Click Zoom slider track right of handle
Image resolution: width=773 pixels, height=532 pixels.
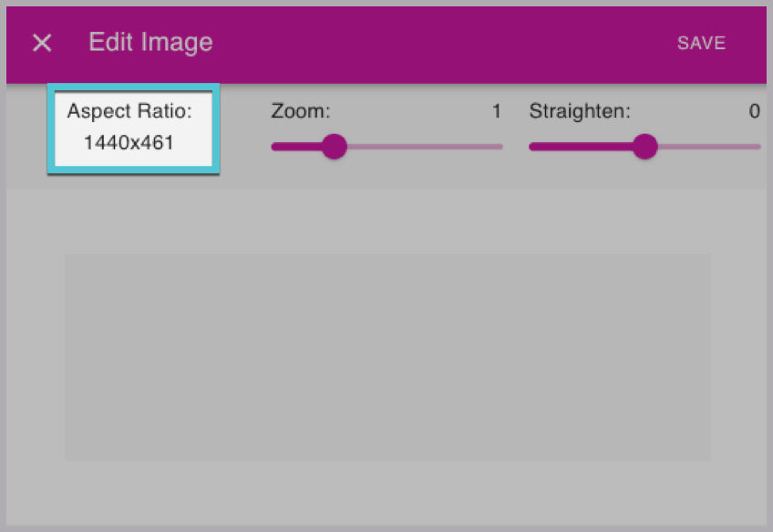(x=419, y=146)
